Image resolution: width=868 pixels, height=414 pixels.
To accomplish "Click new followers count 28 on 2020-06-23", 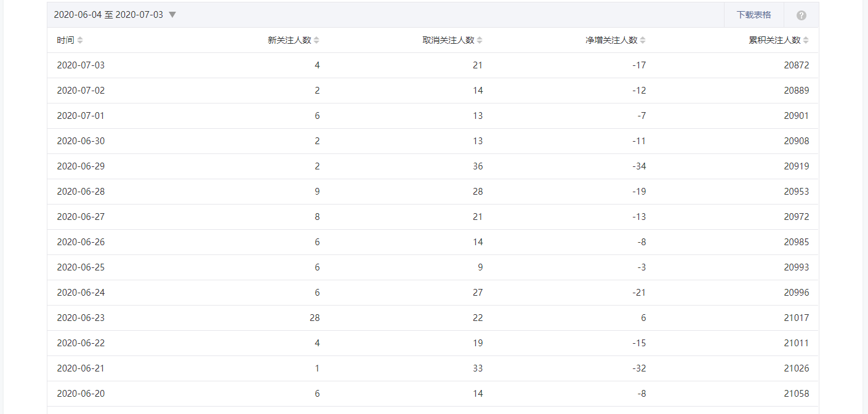I will point(315,318).
